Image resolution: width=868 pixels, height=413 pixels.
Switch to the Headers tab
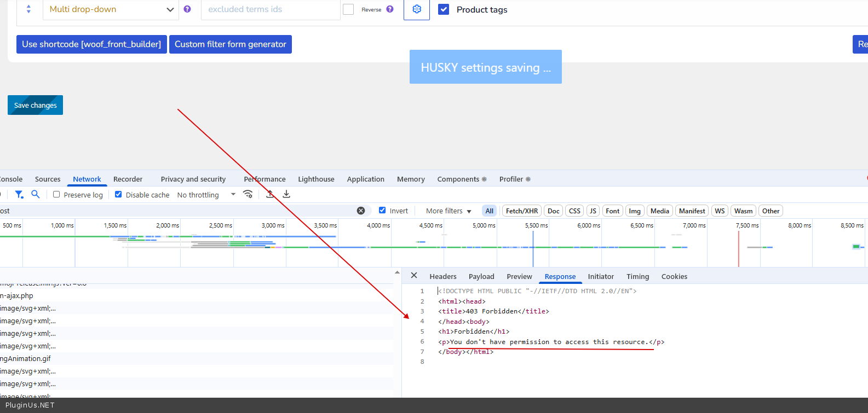442,277
